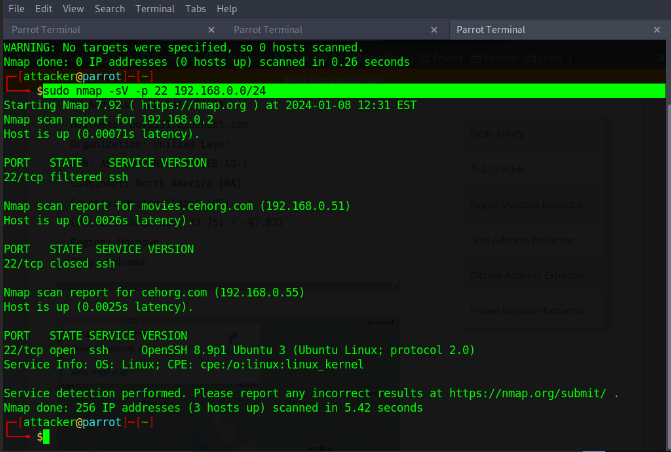Open the Terminal menu

click(154, 8)
